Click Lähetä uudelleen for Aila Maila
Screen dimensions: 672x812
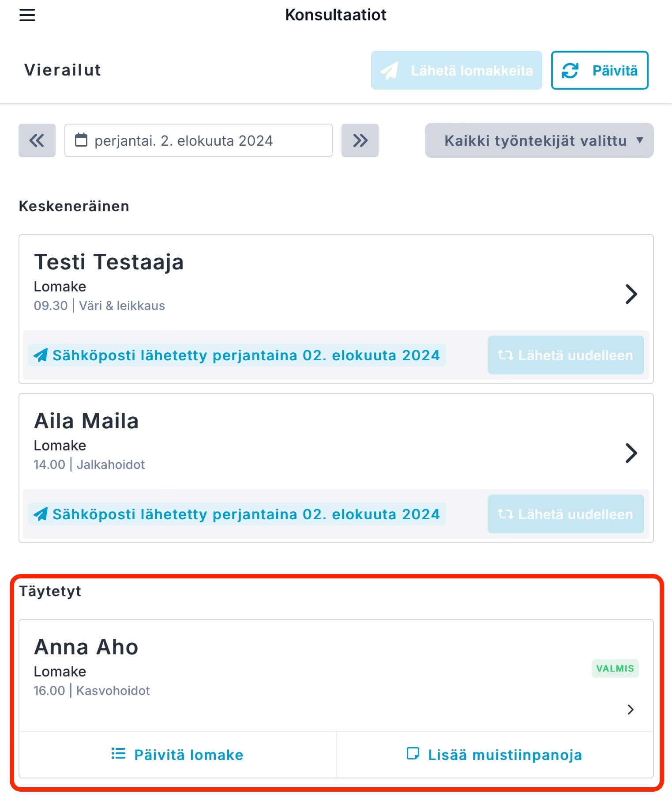click(566, 514)
